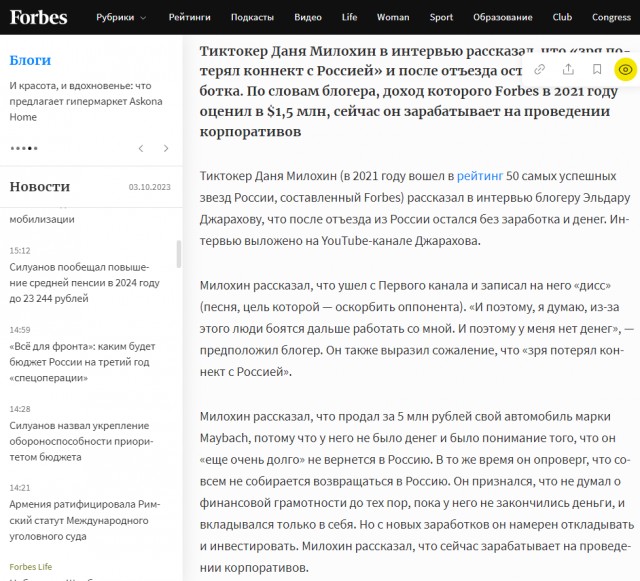Screen dimensions: 640x581
Task: Follow the рейтинг hyperlink in the article
Action: pos(480,176)
